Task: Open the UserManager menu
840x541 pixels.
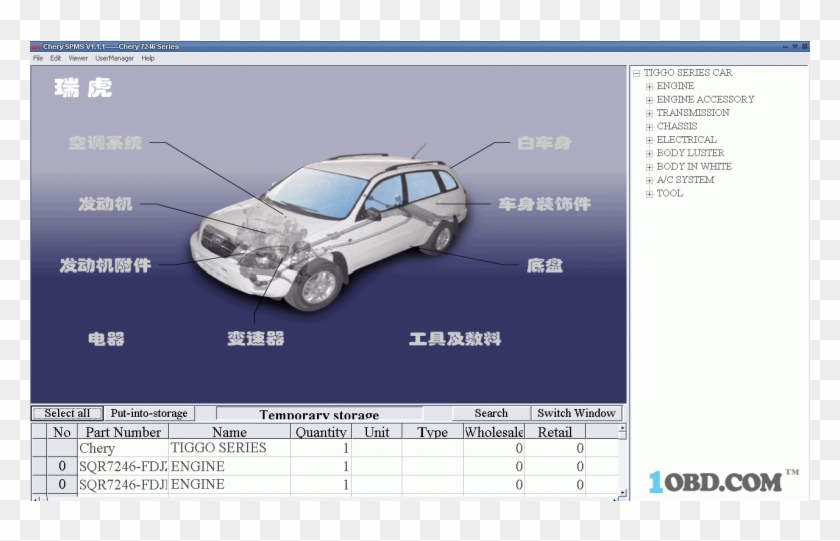Action: (114, 58)
